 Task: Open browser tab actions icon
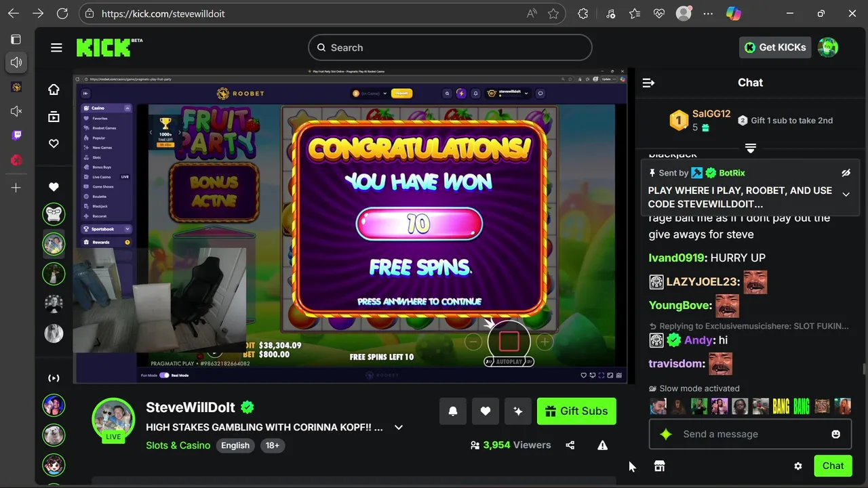[x=16, y=39]
